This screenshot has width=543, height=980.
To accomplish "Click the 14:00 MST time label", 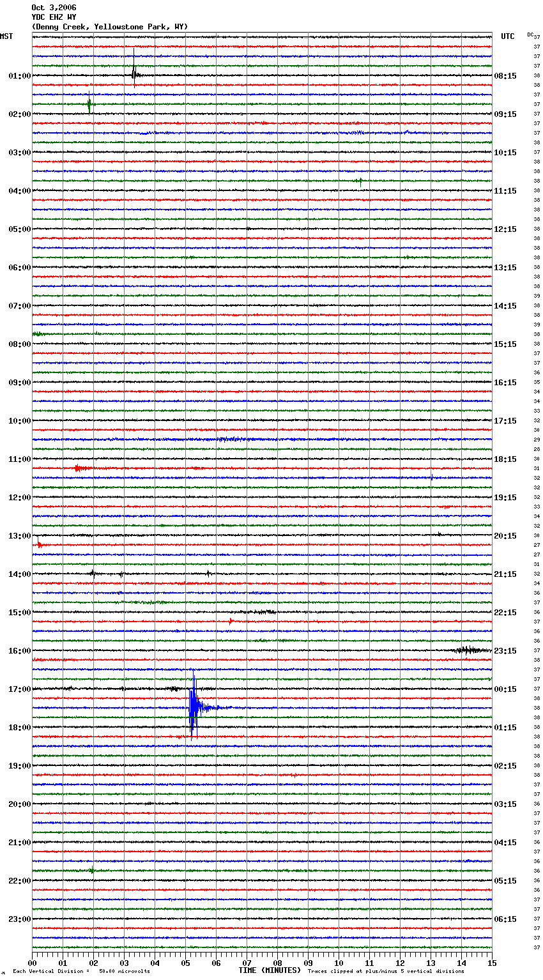I will (20, 574).
